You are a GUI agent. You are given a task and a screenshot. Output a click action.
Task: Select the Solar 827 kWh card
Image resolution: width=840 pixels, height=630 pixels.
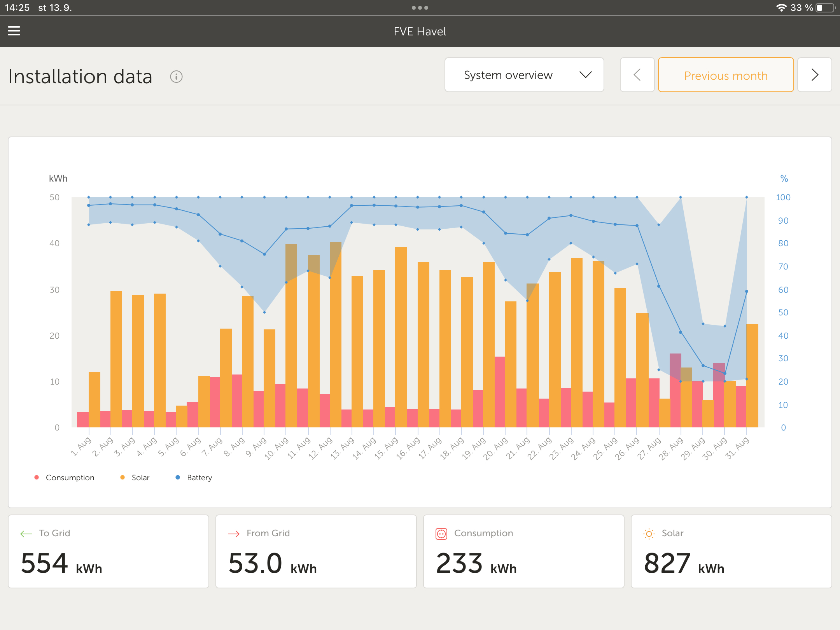point(731,551)
